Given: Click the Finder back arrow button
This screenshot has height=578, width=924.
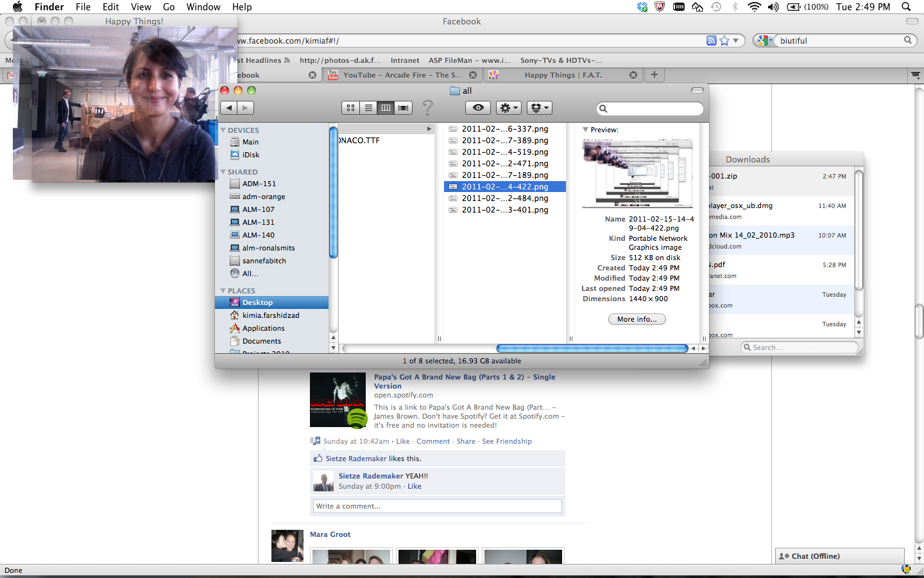Looking at the screenshot, I should [x=229, y=108].
